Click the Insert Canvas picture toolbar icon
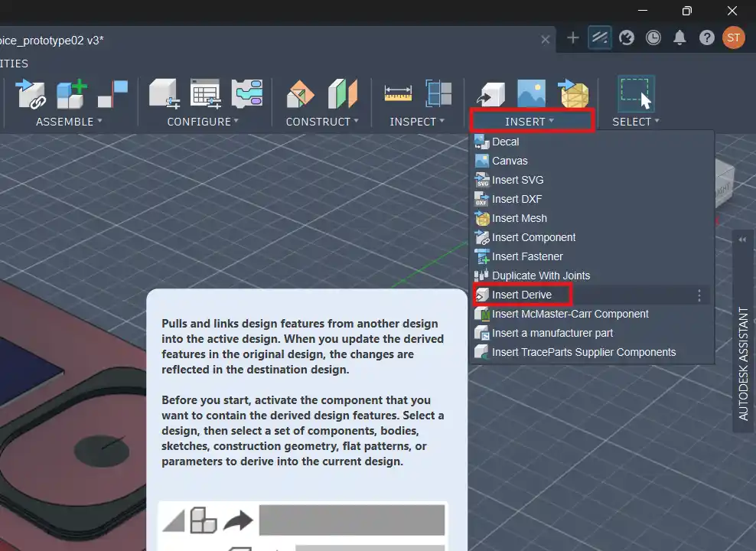756x551 pixels. [531, 93]
